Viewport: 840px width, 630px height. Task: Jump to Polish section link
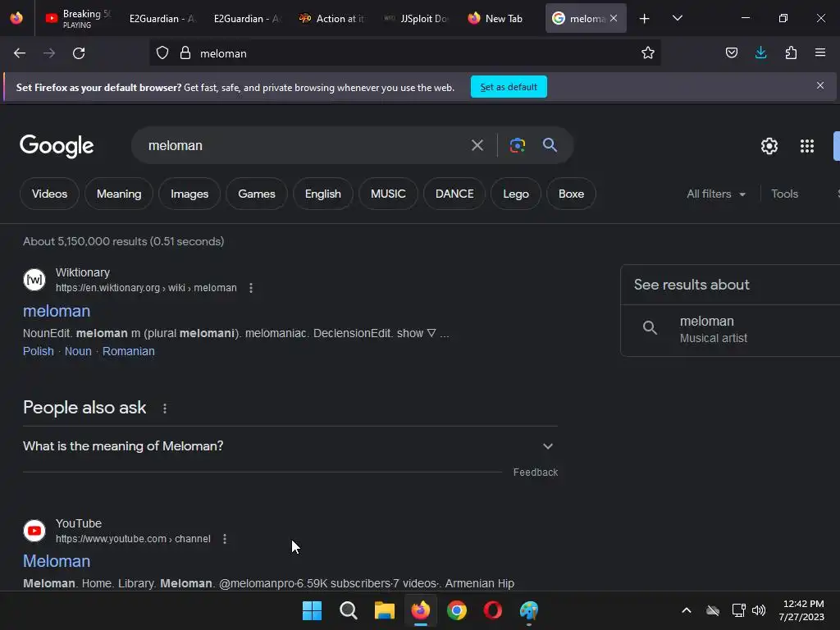click(38, 351)
